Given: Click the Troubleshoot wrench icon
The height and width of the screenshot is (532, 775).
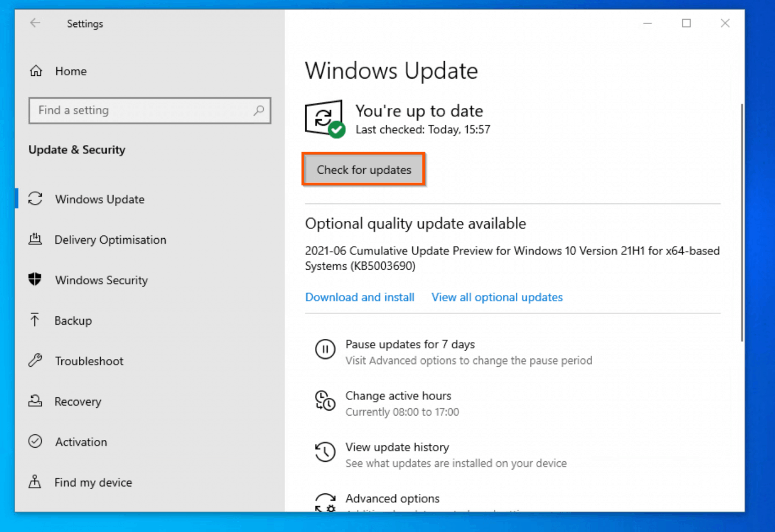Looking at the screenshot, I should (35, 361).
